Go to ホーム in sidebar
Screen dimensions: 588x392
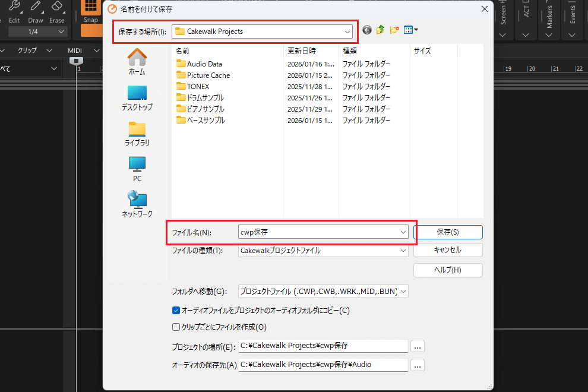coord(137,62)
